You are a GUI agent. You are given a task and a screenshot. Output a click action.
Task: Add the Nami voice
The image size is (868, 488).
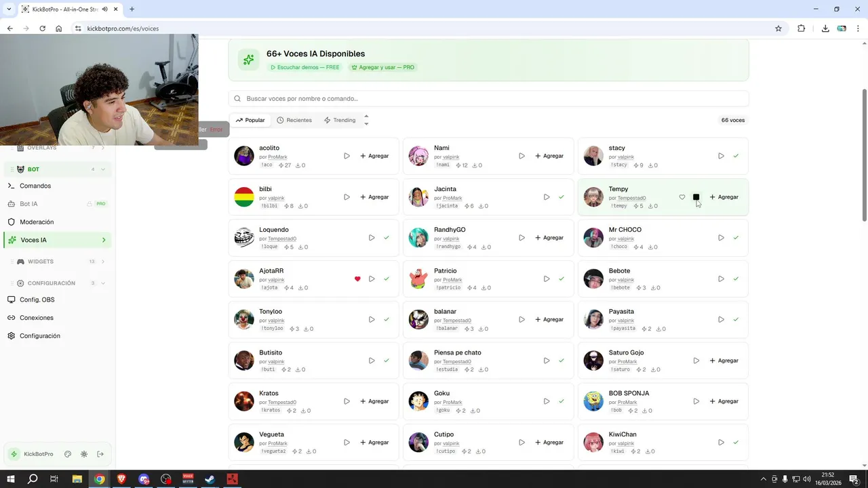pos(549,156)
